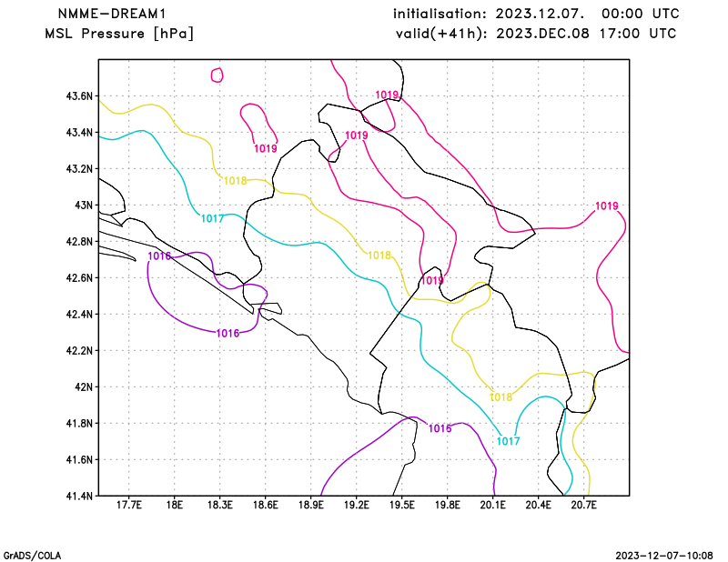Select the 'valid(+41h)' forecast time line
This screenshot has height=562, width=728.
536,34
